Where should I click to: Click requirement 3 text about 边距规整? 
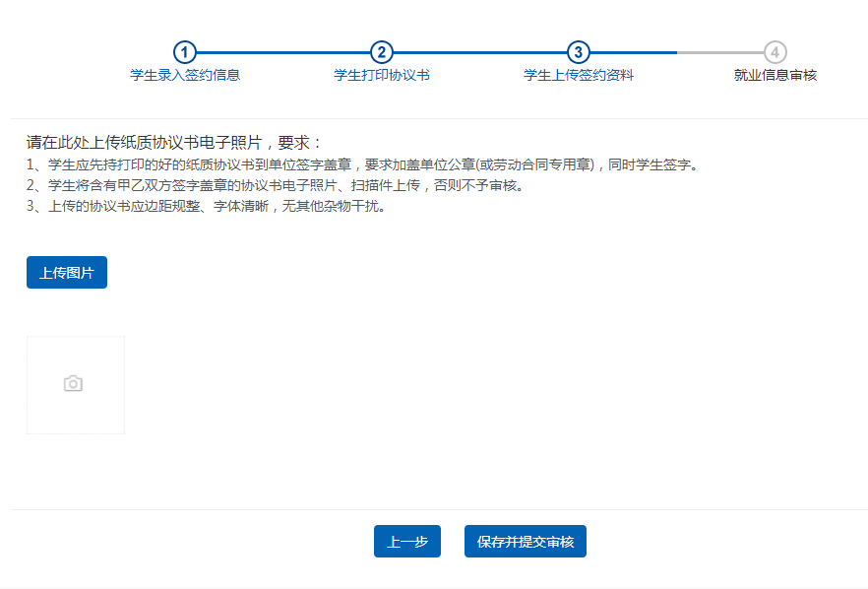coord(205,206)
